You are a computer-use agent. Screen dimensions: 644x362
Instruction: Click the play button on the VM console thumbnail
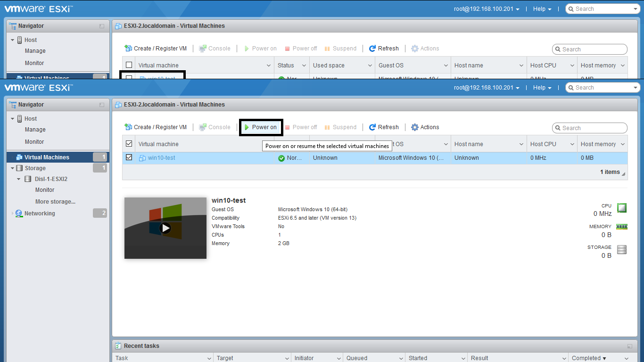coord(165,228)
